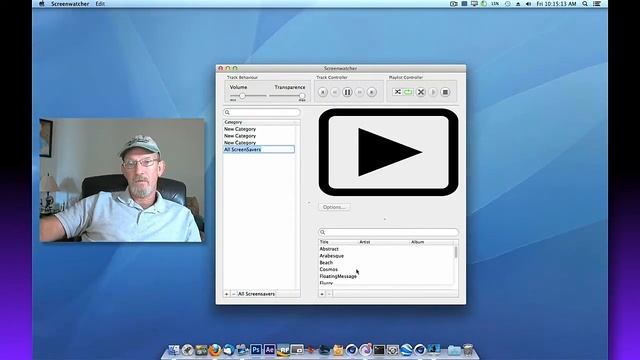Select the FloatingMessage screensaver row

386,276
